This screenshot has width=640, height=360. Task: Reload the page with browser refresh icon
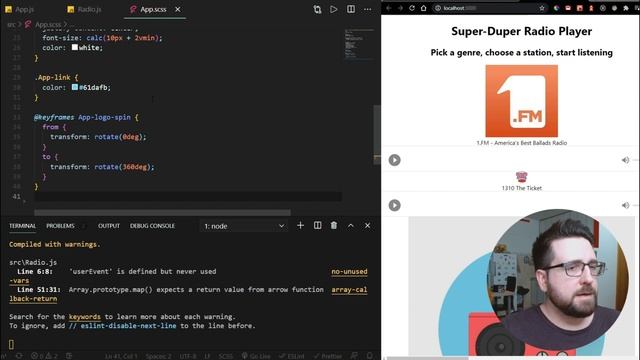pyautogui.click(x=412, y=8)
